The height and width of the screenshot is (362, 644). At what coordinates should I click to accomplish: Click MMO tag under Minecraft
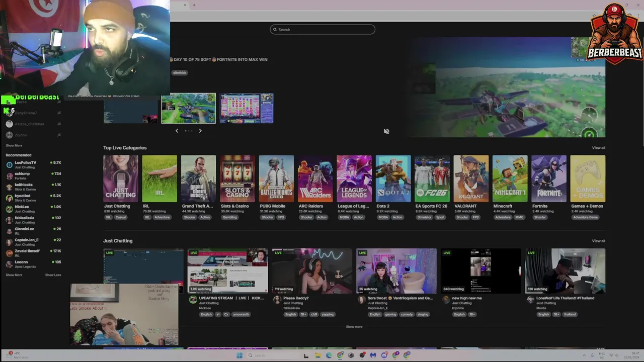click(x=519, y=217)
